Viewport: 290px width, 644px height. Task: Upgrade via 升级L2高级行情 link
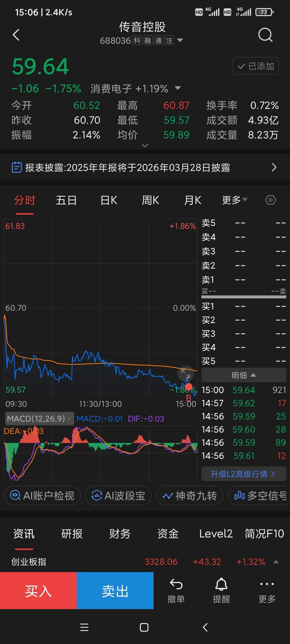point(244,474)
